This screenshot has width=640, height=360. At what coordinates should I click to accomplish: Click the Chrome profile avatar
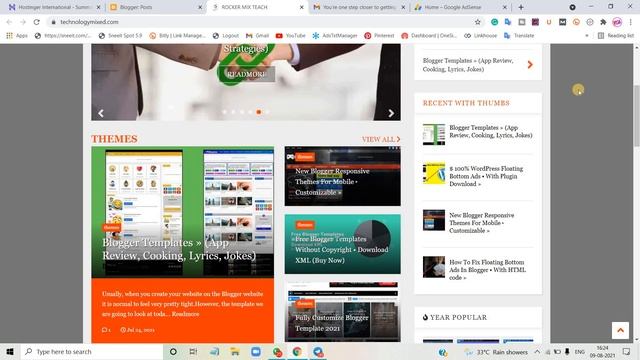coord(617,22)
